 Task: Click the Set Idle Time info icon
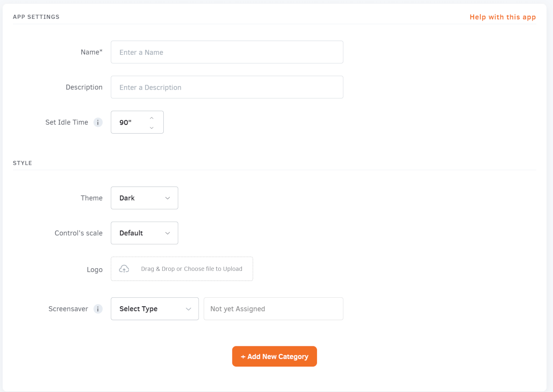tap(98, 122)
